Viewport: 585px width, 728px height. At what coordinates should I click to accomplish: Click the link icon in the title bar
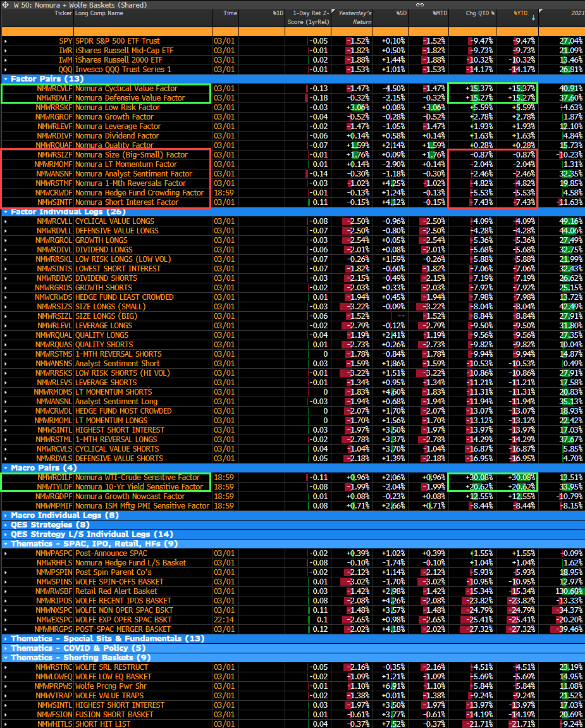(x=419, y=4)
